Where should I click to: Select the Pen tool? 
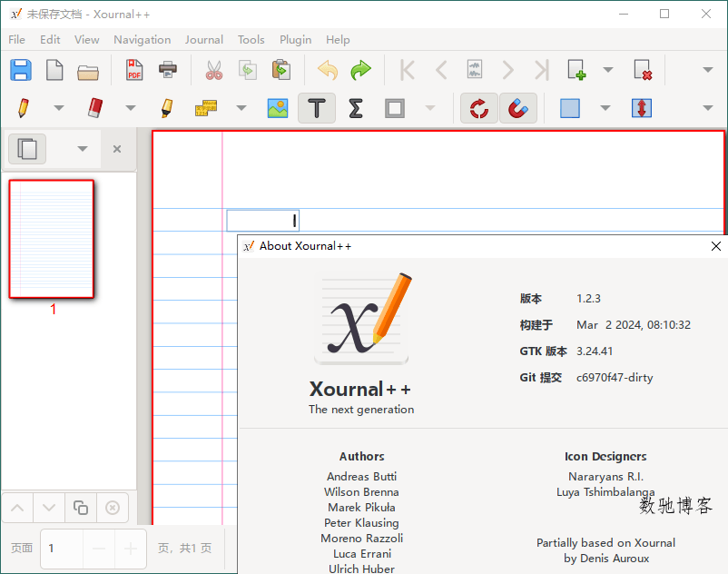pos(24,108)
